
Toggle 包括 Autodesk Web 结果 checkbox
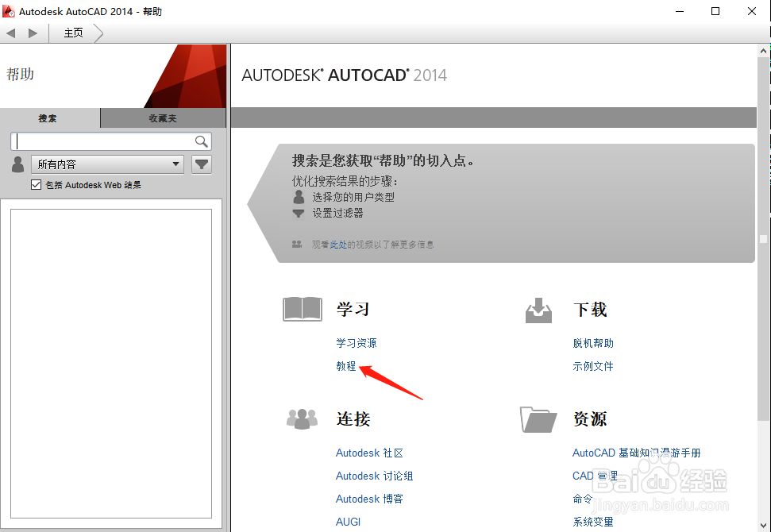coord(36,185)
